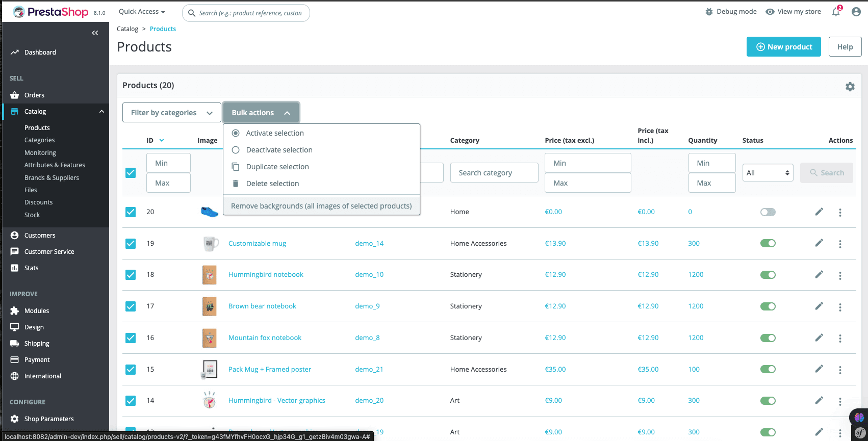Viewport: 868px width, 441px height.
Task: Collapse the sidebar with the double-chevron icon
Action: (x=95, y=33)
